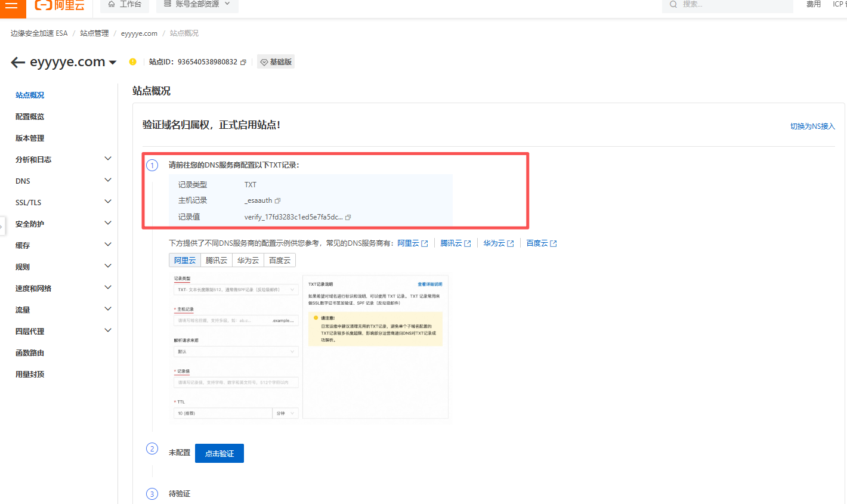Image resolution: width=847 pixels, height=504 pixels.
Task: Expand the 安全防护 sidebar menu
Action: (108, 223)
